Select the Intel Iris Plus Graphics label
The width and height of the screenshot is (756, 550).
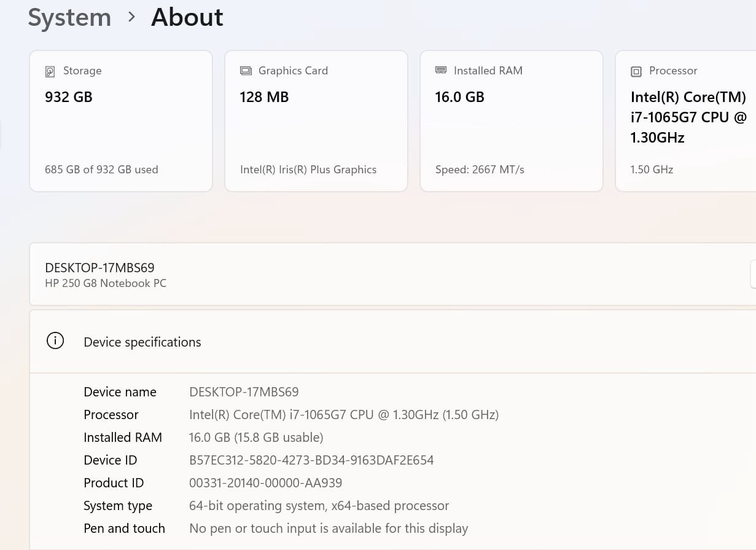[x=308, y=170]
